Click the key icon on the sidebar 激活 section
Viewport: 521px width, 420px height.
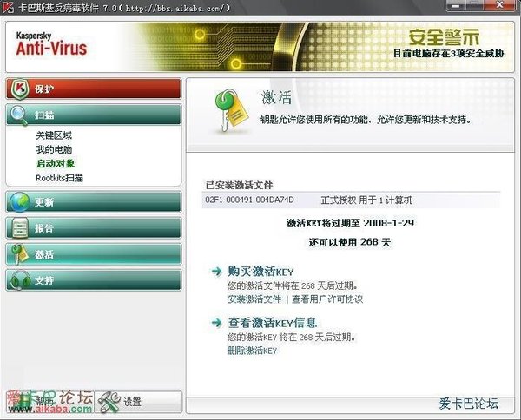19,254
